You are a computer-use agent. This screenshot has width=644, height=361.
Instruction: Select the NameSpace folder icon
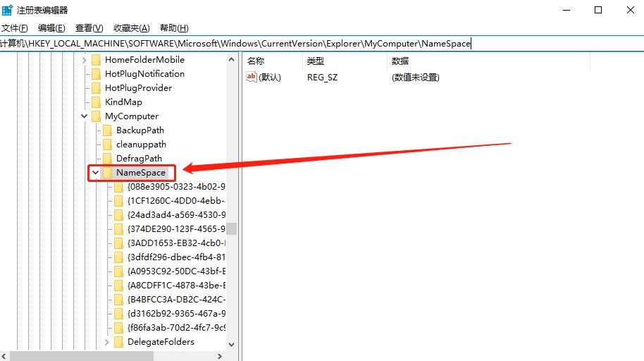[x=107, y=173]
